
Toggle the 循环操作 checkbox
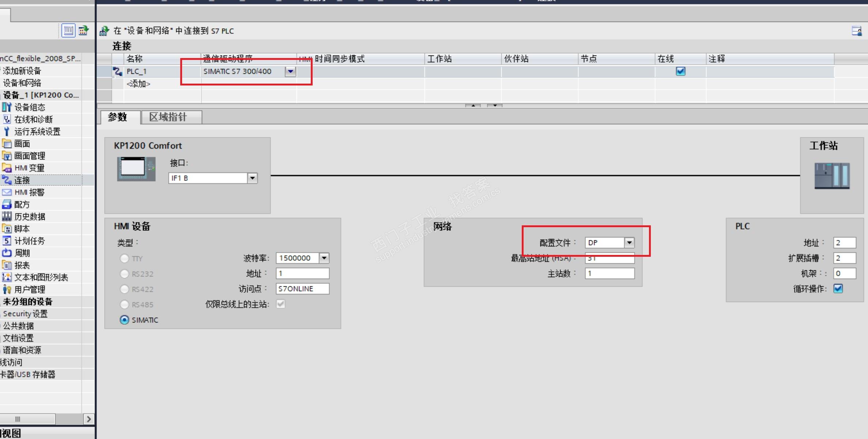coord(838,289)
